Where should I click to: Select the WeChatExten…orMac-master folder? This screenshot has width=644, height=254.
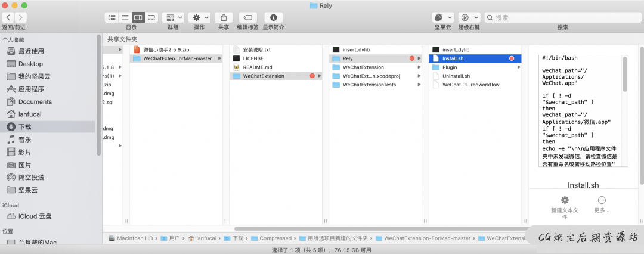(x=177, y=58)
